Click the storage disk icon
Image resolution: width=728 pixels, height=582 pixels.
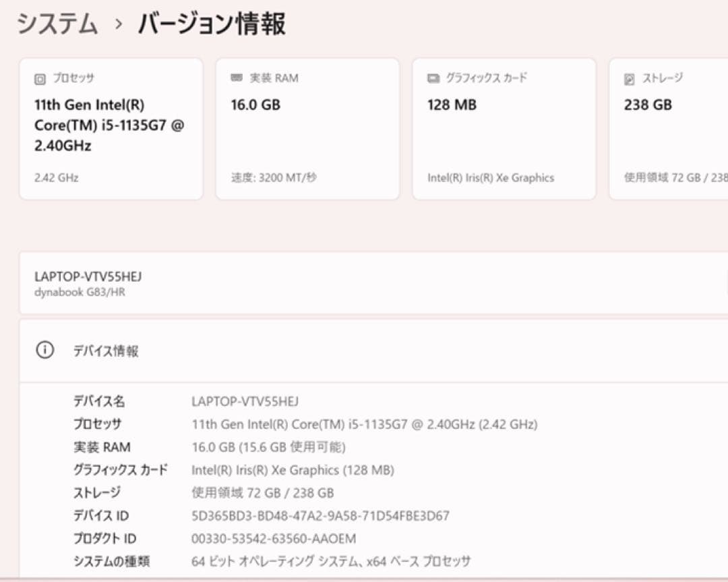tap(629, 79)
